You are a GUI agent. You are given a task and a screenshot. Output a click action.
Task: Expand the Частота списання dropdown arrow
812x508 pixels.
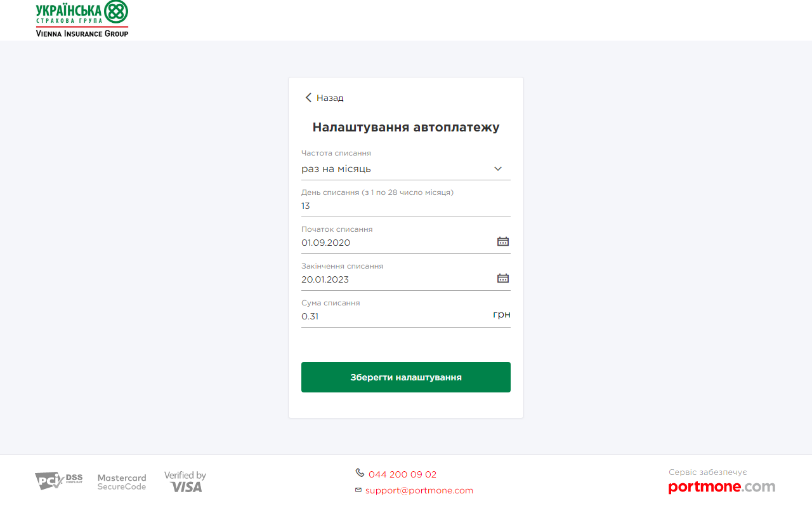coord(498,169)
